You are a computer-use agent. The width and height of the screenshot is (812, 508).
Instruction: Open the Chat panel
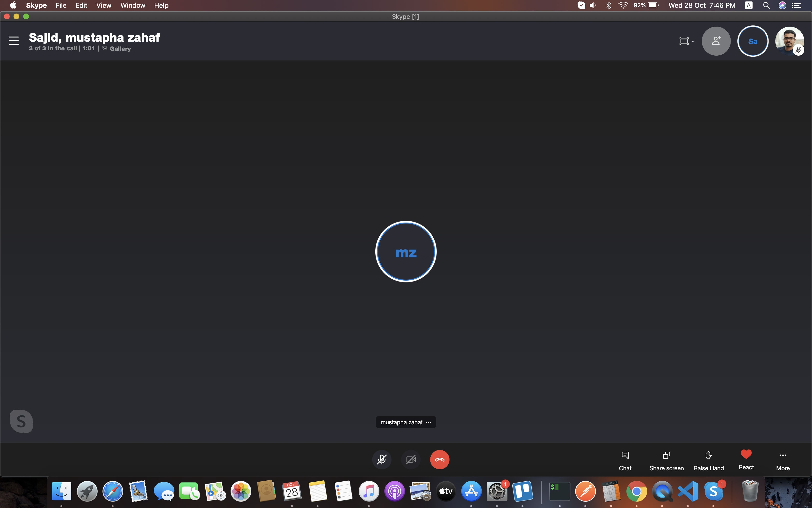click(625, 461)
